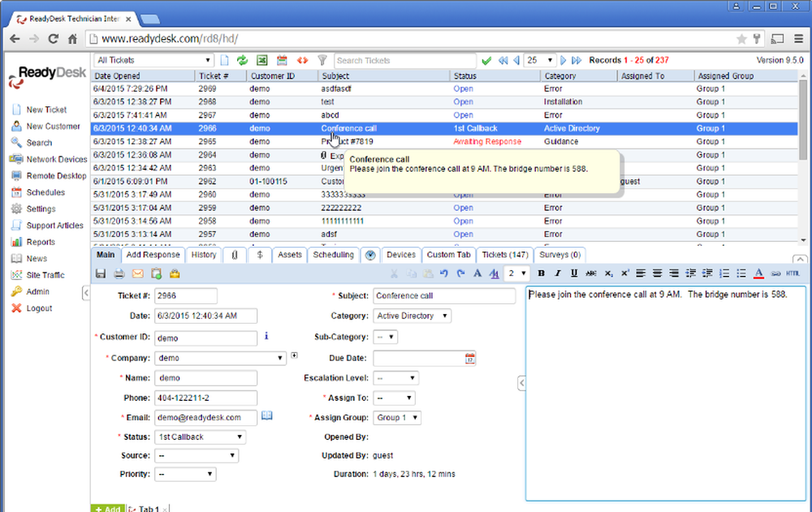812x512 pixels.
Task: Click the red double-arrow icon in the ticket toolbar
Action: coord(302,61)
